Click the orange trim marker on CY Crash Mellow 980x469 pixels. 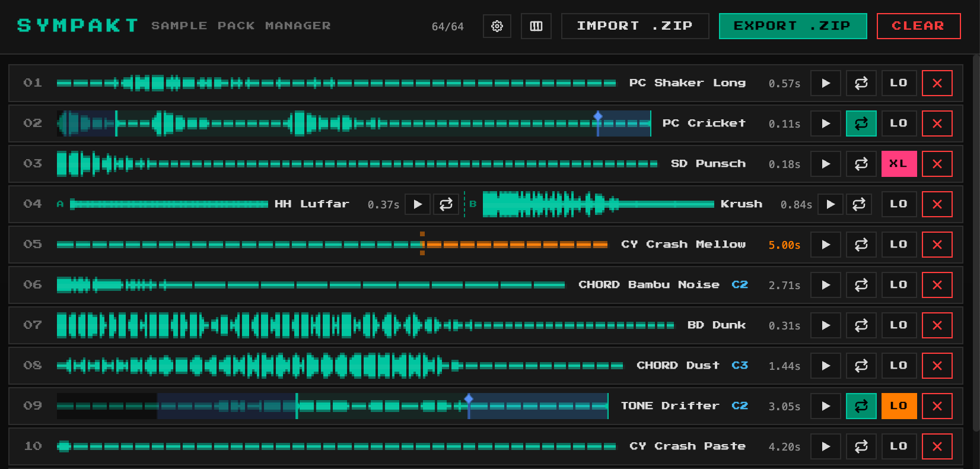pos(422,244)
